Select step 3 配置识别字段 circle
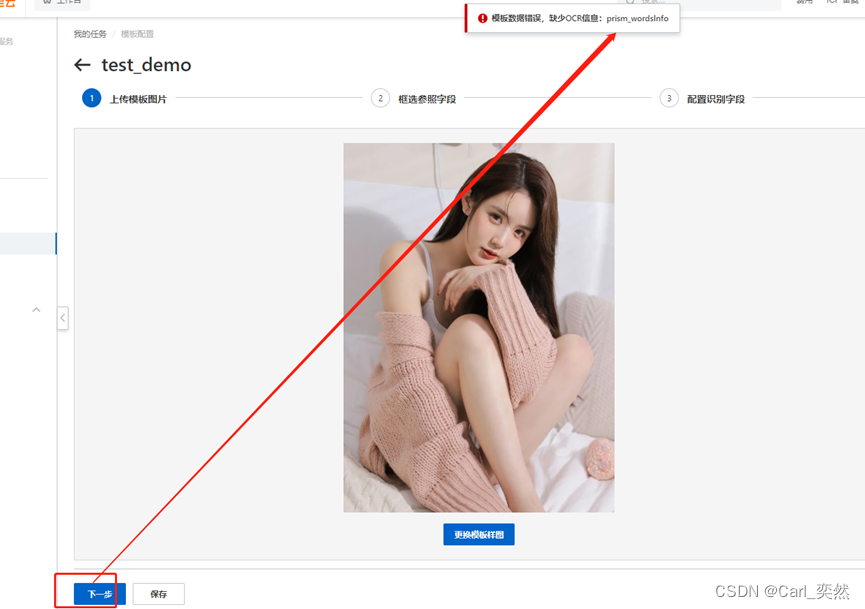Image resolution: width=865 pixels, height=609 pixels. click(x=669, y=98)
